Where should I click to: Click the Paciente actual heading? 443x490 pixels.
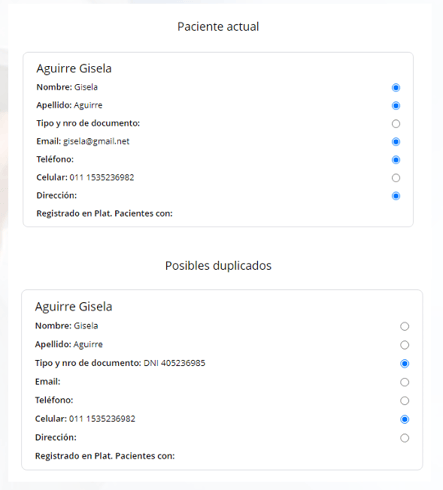coord(218,27)
